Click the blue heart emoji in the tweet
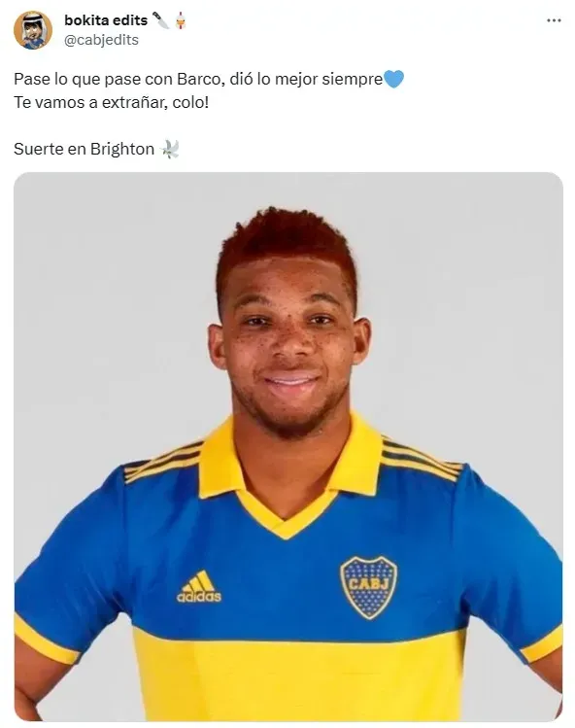Screen dimensions: 575x728 [x=393, y=79]
